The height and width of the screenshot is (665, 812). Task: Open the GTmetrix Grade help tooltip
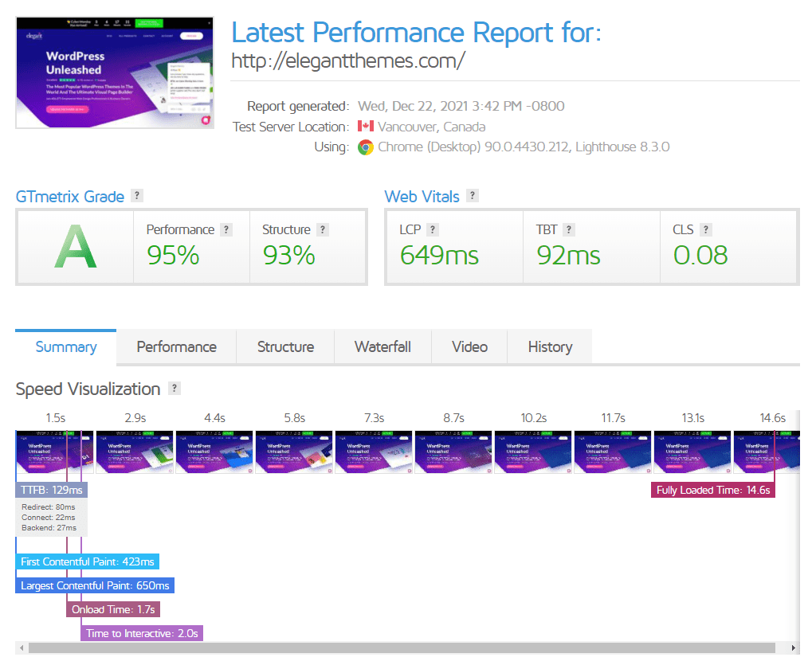[137, 196]
